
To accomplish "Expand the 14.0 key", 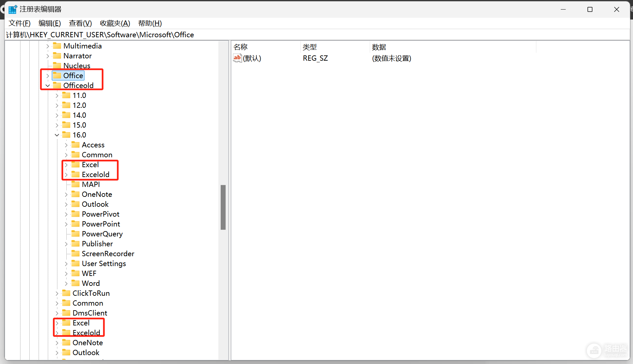I will point(57,115).
